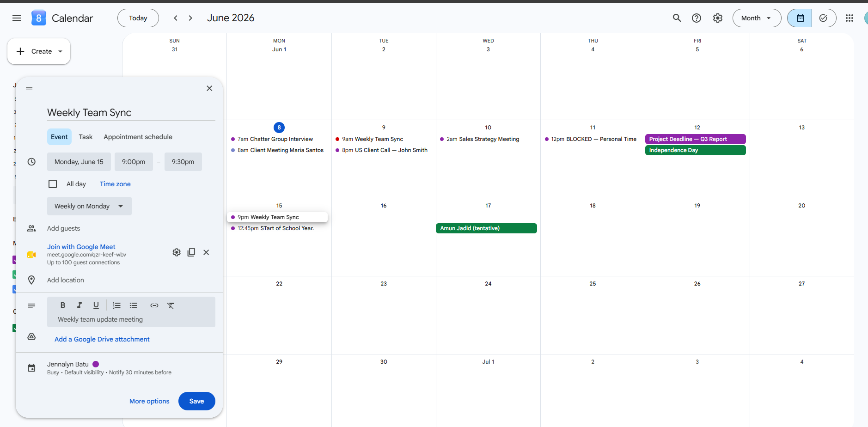Image resolution: width=868 pixels, height=427 pixels.
Task: Click the Add guests field
Action: (63, 228)
